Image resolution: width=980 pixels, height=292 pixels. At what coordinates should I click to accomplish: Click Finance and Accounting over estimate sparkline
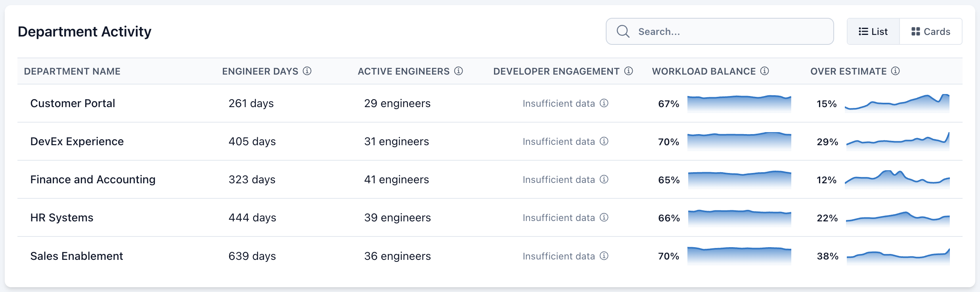coord(897,180)
